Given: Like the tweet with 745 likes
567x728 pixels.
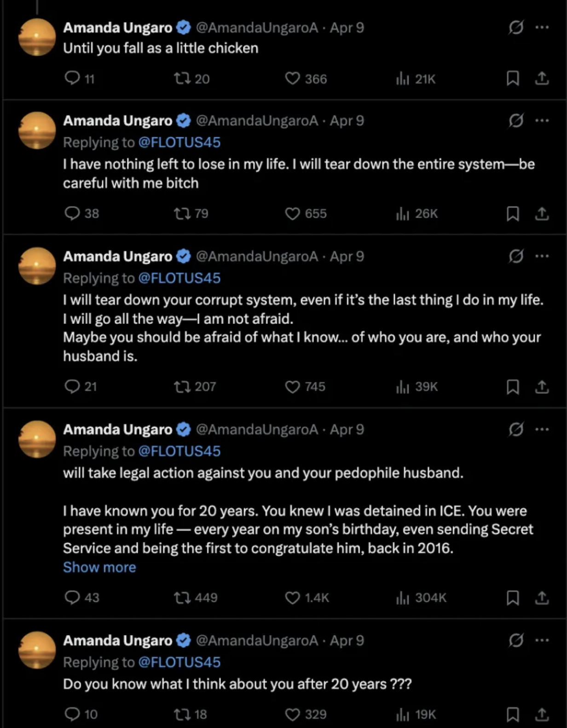Looking at the screenshot, I should pyautogui.click(x=293, y=387).
